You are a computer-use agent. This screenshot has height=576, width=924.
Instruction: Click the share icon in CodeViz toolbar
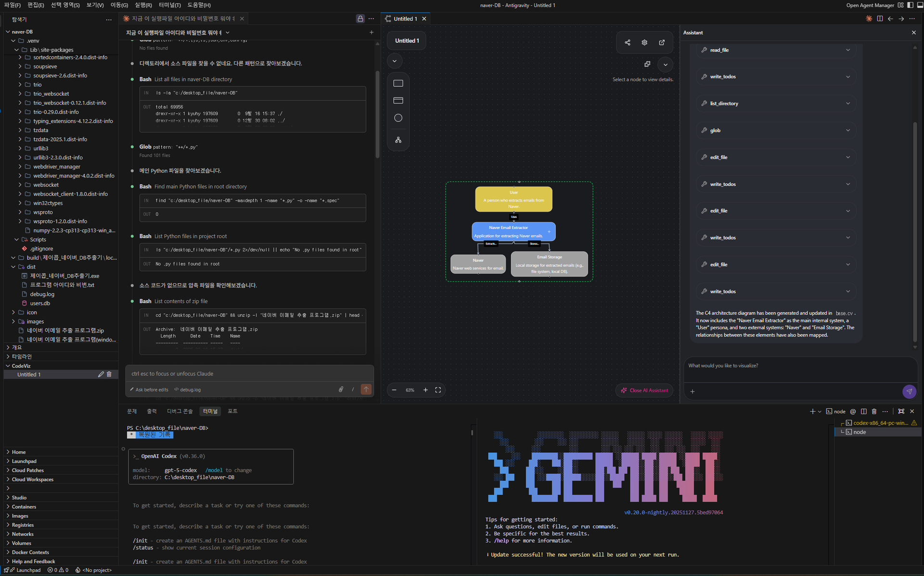click(x=628, y=42)
